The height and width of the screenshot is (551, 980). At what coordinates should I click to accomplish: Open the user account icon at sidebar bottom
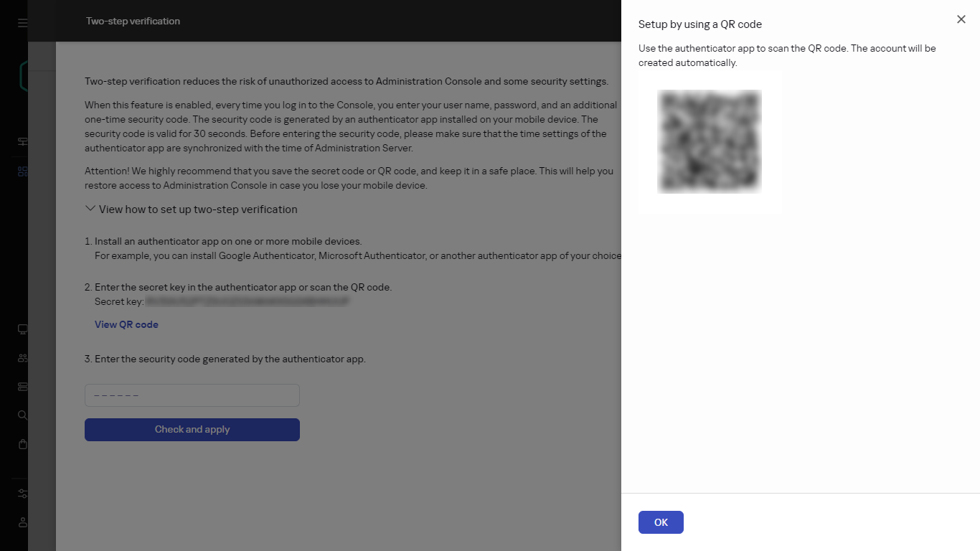point(22,522)
